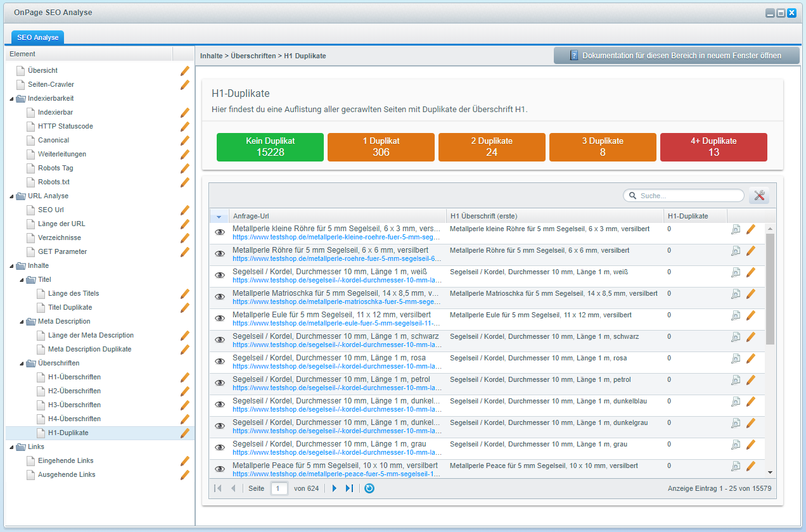Edit the Metallperle kleine Röhre row
The height and width of the screenshot is (532, 806).
click(751, 229)
